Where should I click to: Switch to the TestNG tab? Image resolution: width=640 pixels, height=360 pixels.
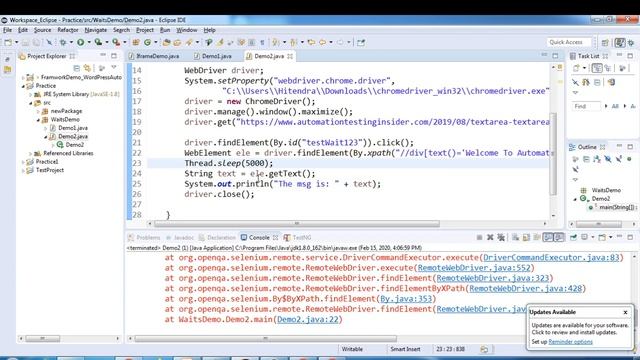(298, 237)
